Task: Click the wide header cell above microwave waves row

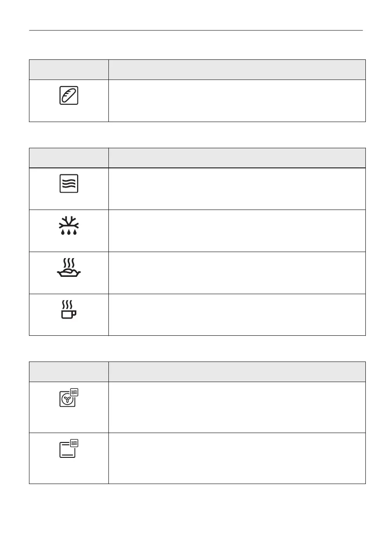Action: click(237, 158)
